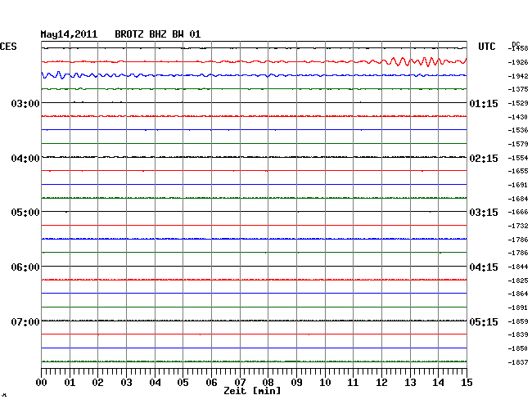Click the CES header at top left
This screenshot has width=532, height=404.
[x=9, y=47]
